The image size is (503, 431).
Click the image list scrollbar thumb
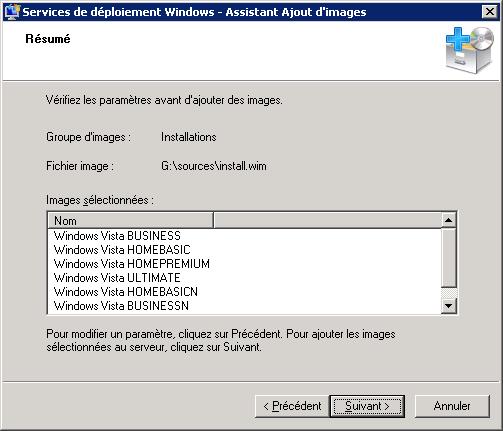[x=449, y=257]
